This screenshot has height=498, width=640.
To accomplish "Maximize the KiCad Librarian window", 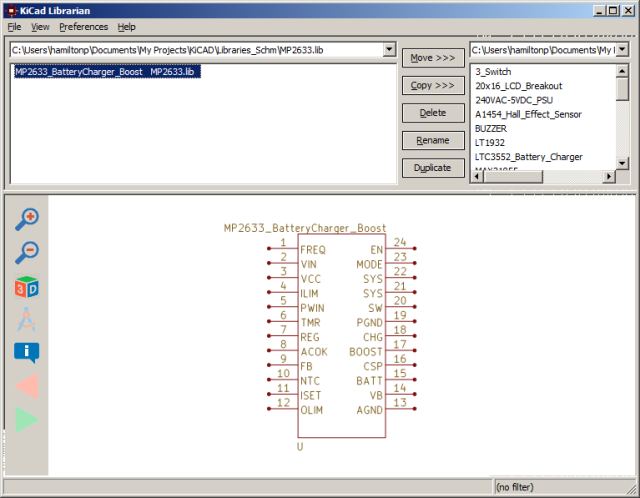I will point(613,11).
